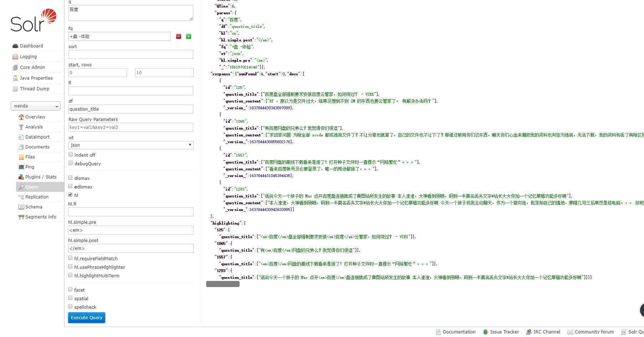Focus the fq filter input field
The image size is (644, 337).
click(119, 36)
